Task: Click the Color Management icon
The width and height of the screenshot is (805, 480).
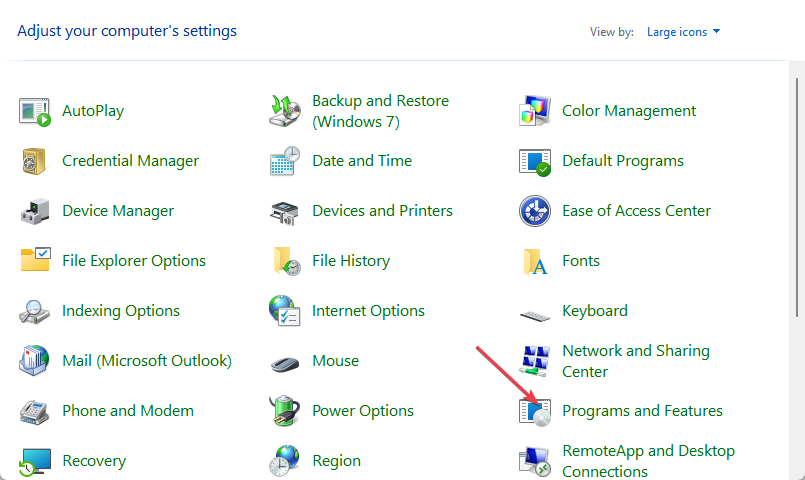Action: coord(535,111)
